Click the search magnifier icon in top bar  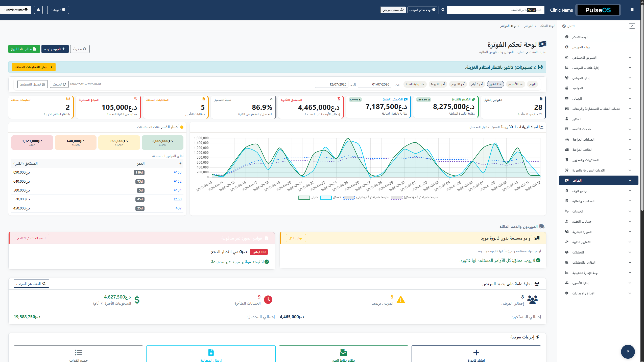click(x=443, y=10)
